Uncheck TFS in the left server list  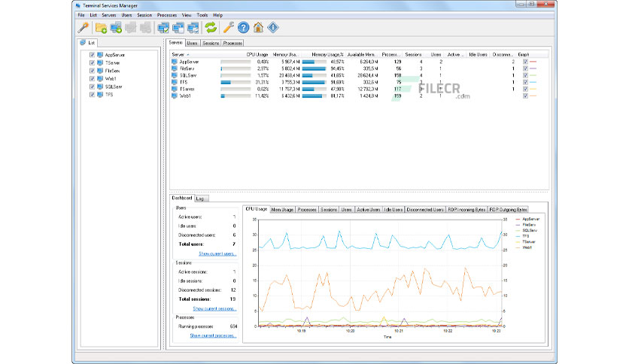click(x=93, y=95)
